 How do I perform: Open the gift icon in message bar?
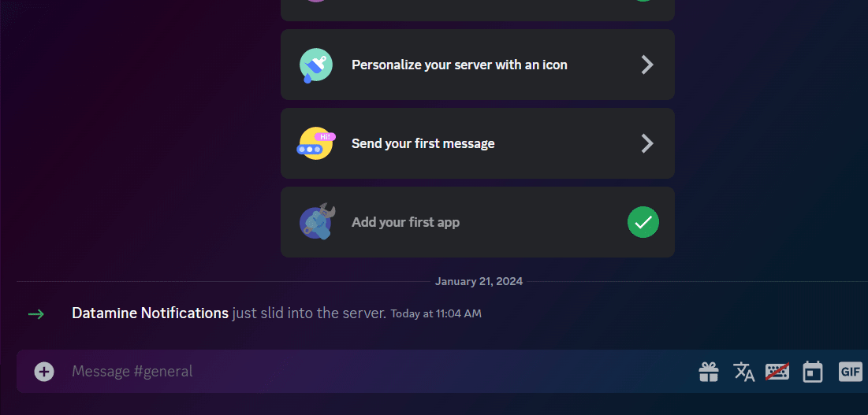[709, 372]
